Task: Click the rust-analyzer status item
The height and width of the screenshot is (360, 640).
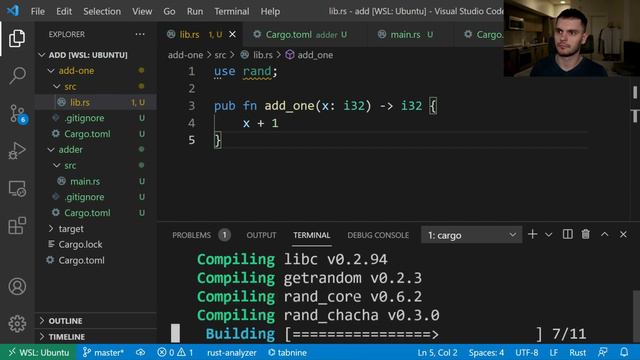Action: (231, 352)
